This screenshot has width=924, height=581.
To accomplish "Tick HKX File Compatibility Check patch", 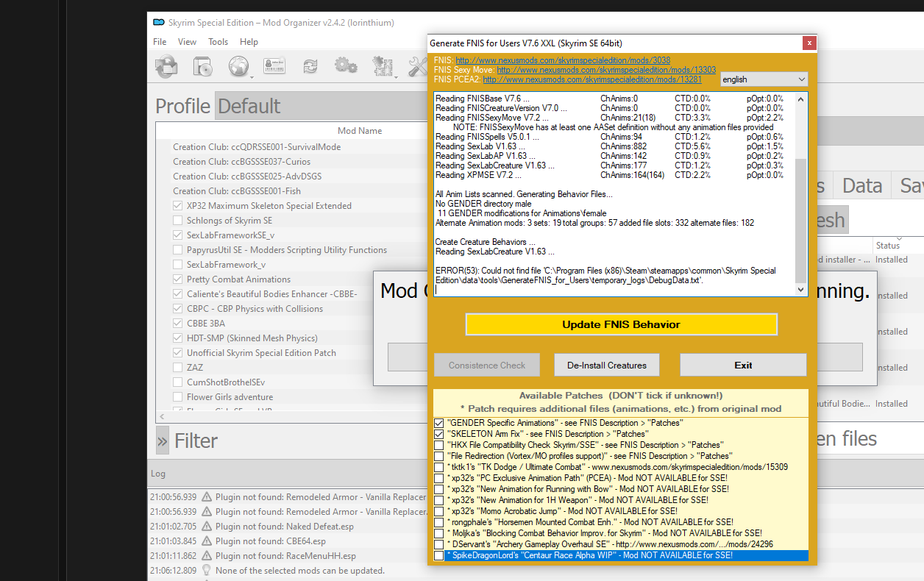I will (x=439, y=445).
